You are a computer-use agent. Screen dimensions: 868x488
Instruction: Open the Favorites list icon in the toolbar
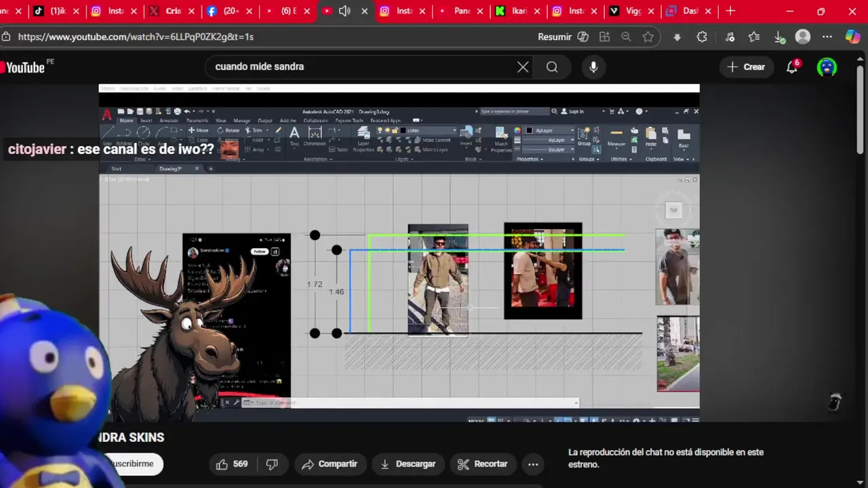pos(754,37)
